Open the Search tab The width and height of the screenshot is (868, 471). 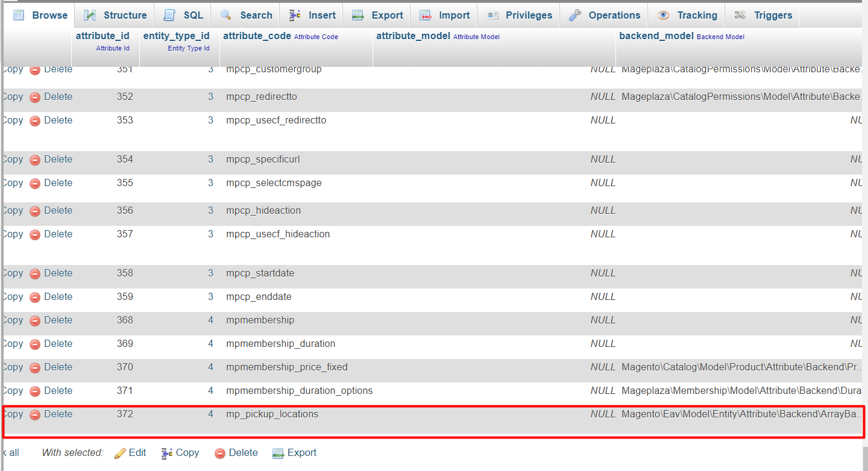[x=246, y=15]
